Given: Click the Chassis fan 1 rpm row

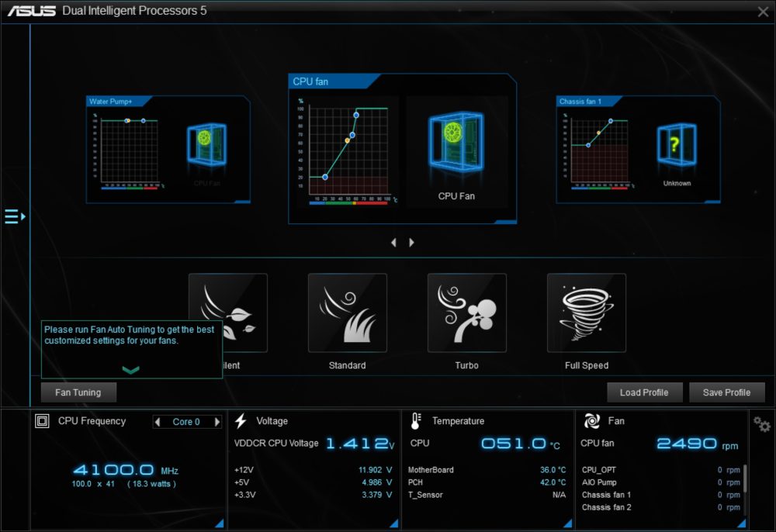Looking at the screenshot, I should [660, 495].
